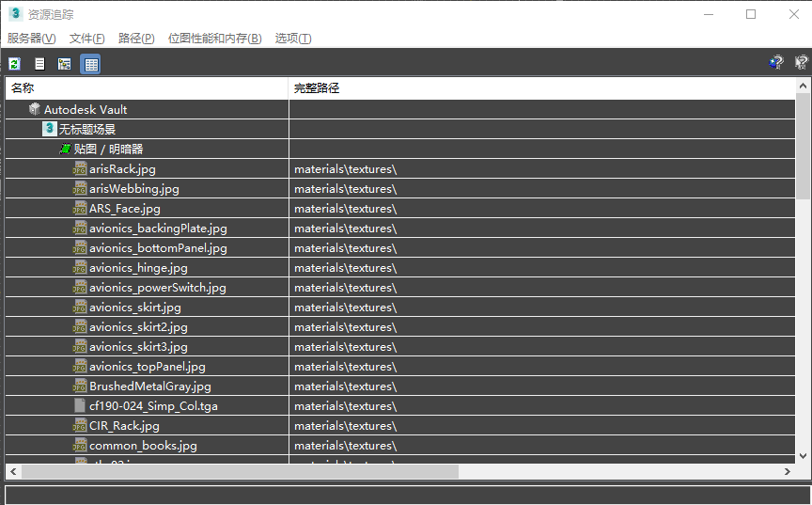Screen dimensions: 812x505
Task: Select the BrushedMetalGray.jpg file name
Action: point(150,386)
